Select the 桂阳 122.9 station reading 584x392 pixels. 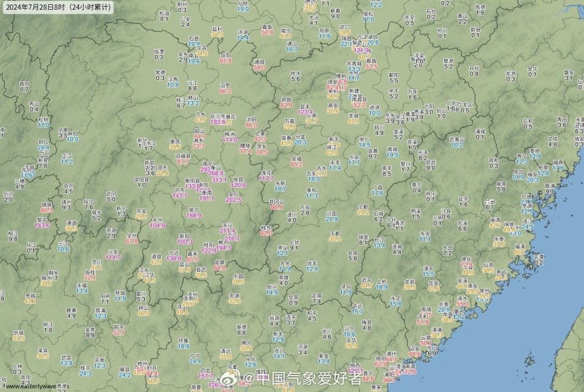209,248
